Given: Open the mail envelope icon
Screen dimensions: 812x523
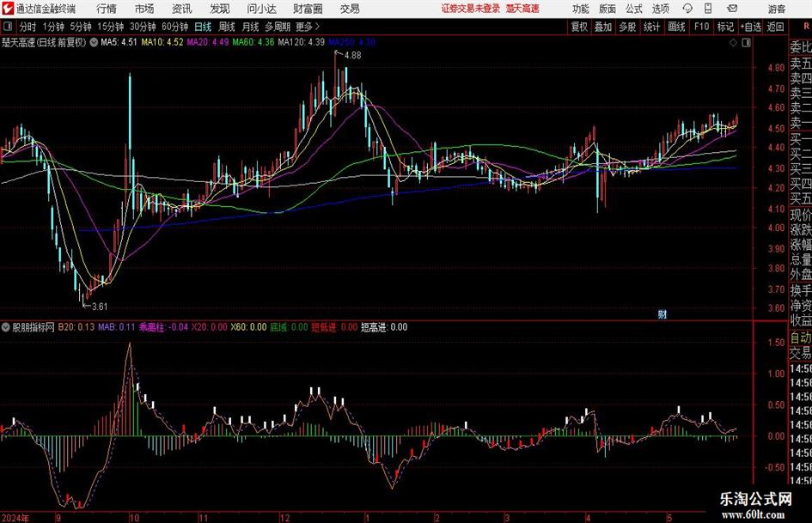Looking at the screenshot, I should coord(732,9).
